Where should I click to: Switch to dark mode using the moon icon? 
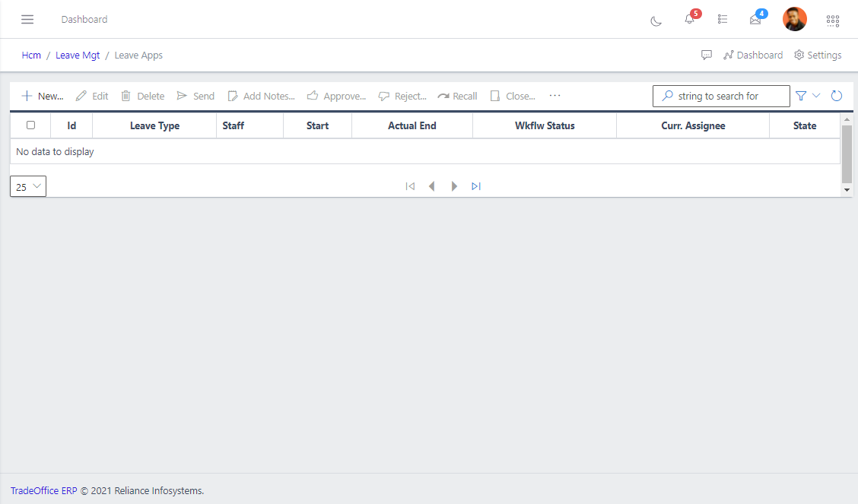[x=656, y=21]
